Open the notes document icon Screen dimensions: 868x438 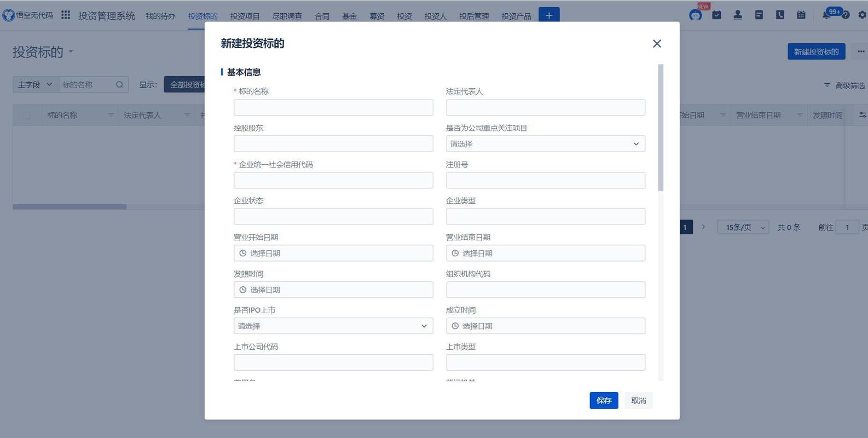click(x=759, y=15)
